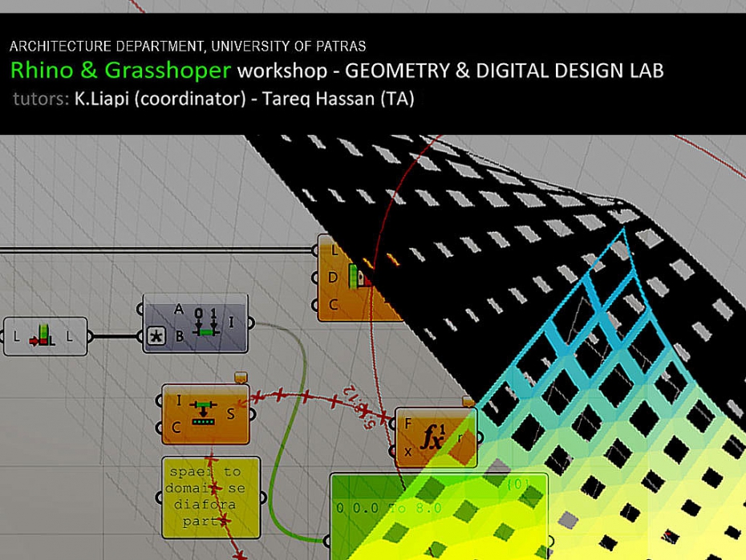Click input C of the Divide Domain component

coord(176,428)
